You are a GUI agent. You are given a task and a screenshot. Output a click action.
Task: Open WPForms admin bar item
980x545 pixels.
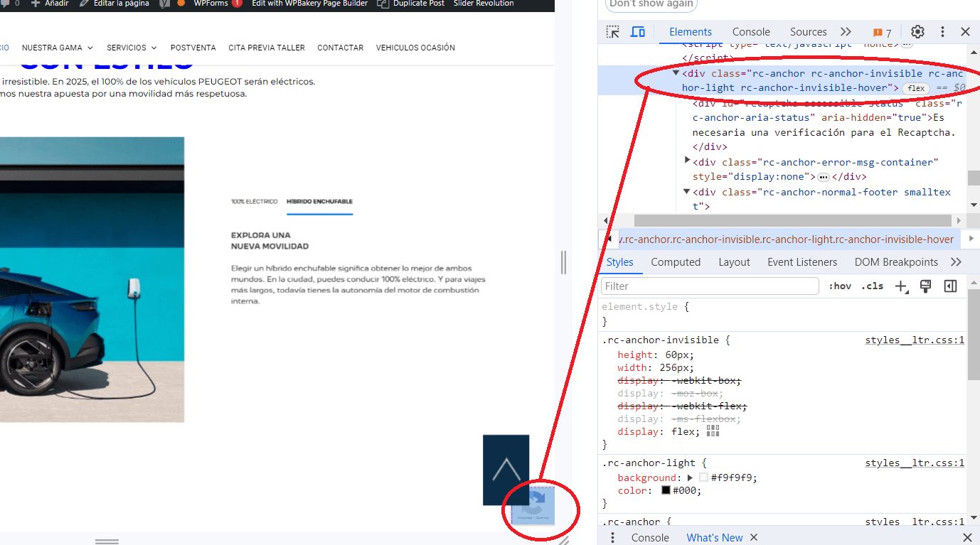tap(218, 4)
